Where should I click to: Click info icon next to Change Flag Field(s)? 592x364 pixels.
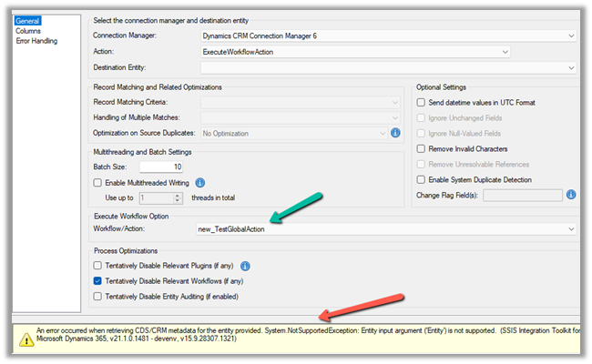click(x=571, y=194)
